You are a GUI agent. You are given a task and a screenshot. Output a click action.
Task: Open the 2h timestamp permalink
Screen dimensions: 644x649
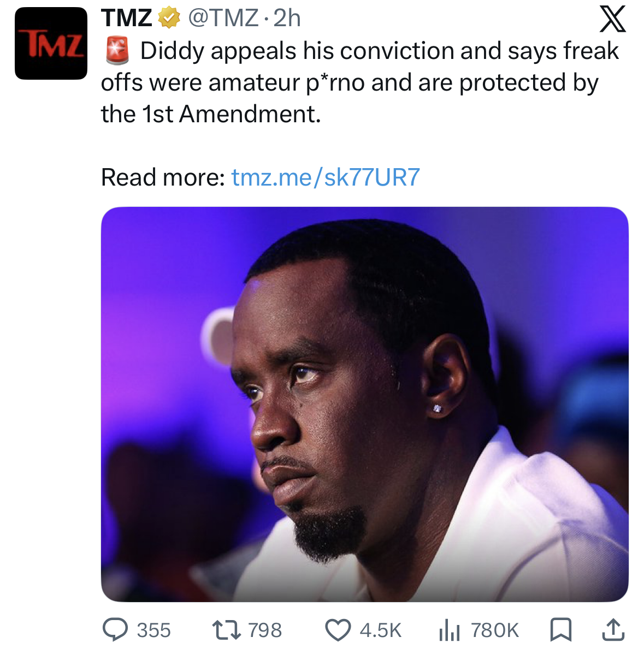pyautogui.click(x=287, y=18)
